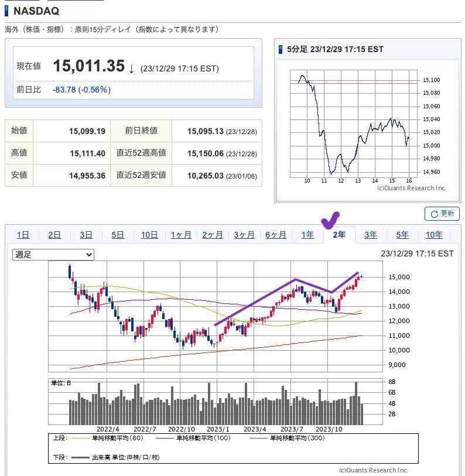Click the 52-week high value 15,150.06
This screenshot has width=465, height=476.
tap(206, 153)
